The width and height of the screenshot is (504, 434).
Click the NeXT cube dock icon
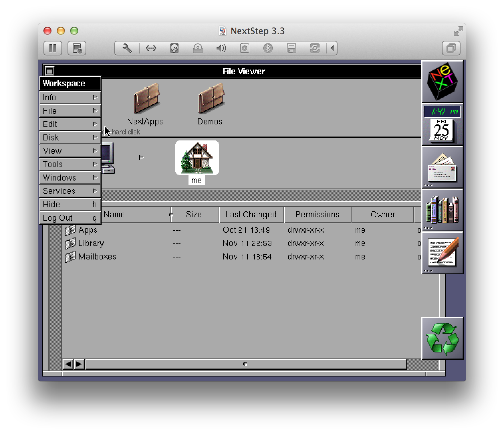443,82
